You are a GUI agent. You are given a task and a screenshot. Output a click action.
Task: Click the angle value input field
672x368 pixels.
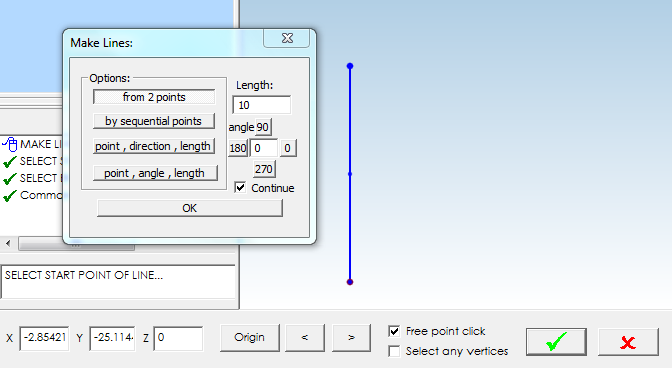click(x=264, y=148)
